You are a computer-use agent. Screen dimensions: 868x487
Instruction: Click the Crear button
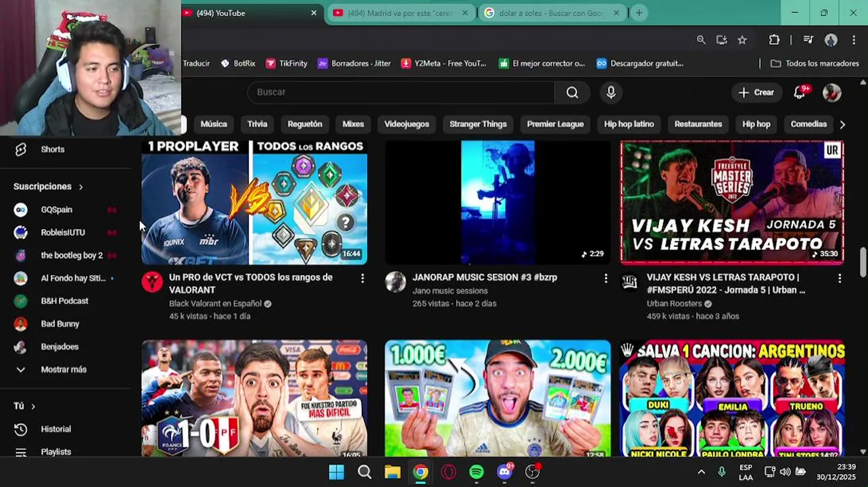click(x=756, y=93)
